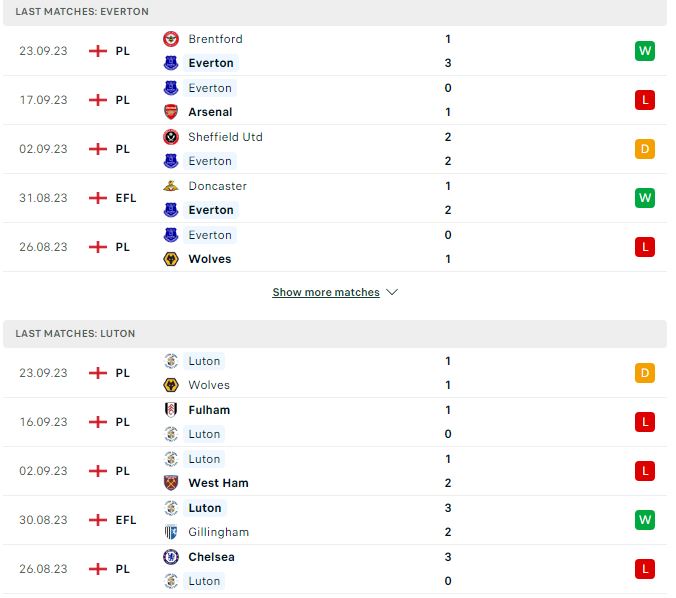Click the Gillingham team name
The height and width of the screenshot is (598, 676).
[x=219, y=532]
